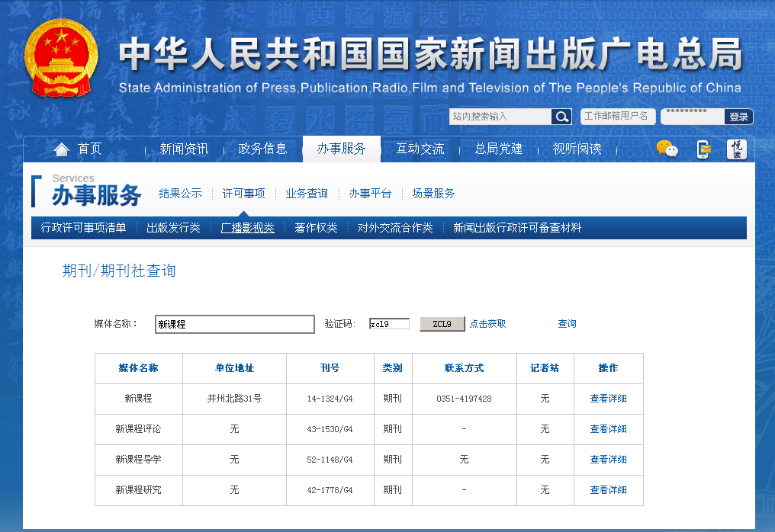The height and width of the screenshot is (532, 775).
Task: Open the 办事平台 sub-link
Action: pos(370,194)
